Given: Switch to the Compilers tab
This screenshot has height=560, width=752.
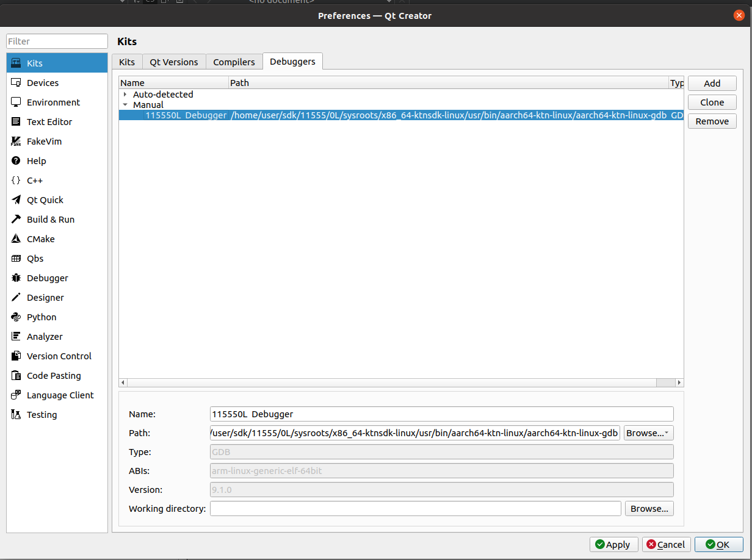Looking at the screenshot, I should click(234, 62).
